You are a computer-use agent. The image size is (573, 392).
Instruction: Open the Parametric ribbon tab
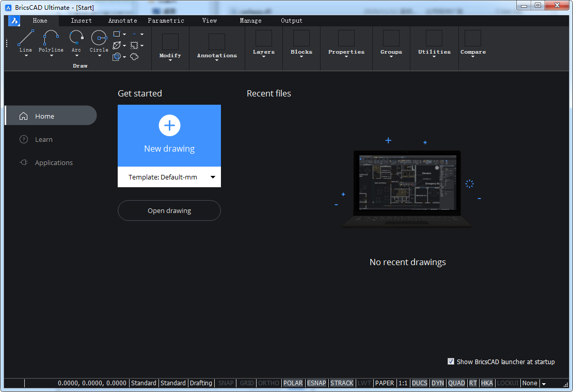click(166, 21)
